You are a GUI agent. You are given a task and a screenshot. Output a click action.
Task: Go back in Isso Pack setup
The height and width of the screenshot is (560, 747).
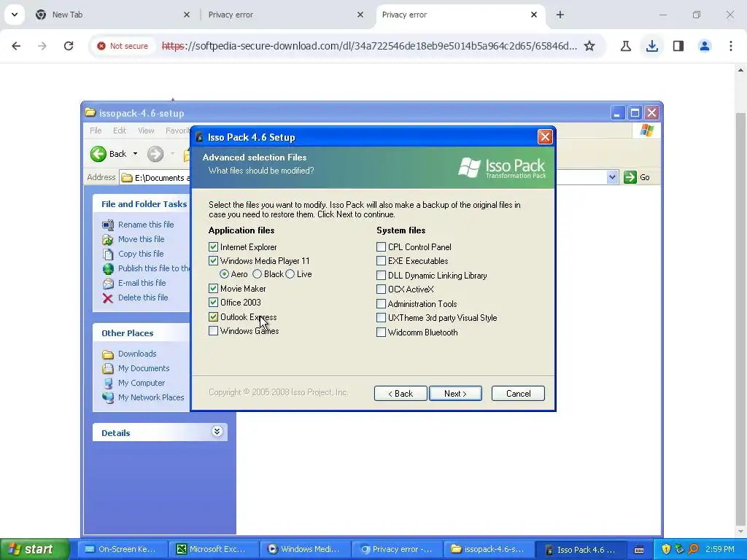[400, 393]
